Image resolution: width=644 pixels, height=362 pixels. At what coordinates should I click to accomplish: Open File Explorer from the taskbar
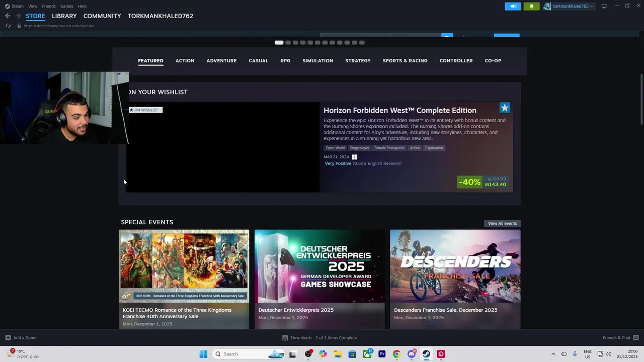coord(338,354)
